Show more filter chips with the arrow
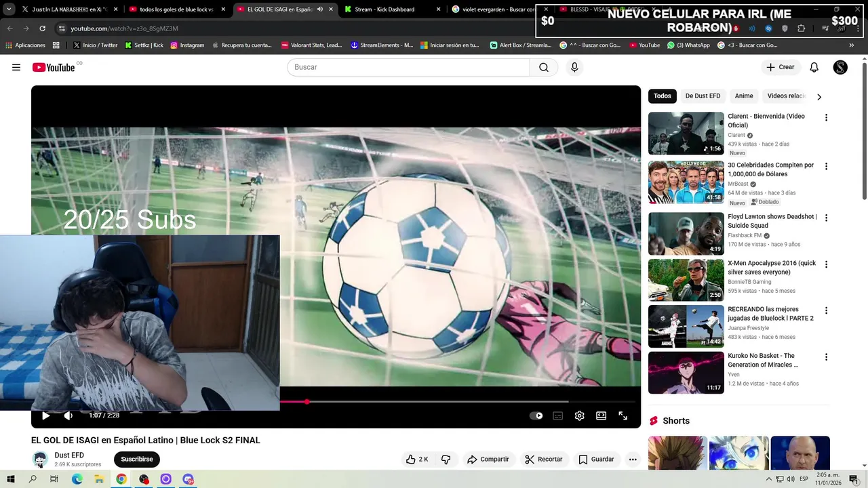This screenshot has width=868, height=488. click(819, 97)
